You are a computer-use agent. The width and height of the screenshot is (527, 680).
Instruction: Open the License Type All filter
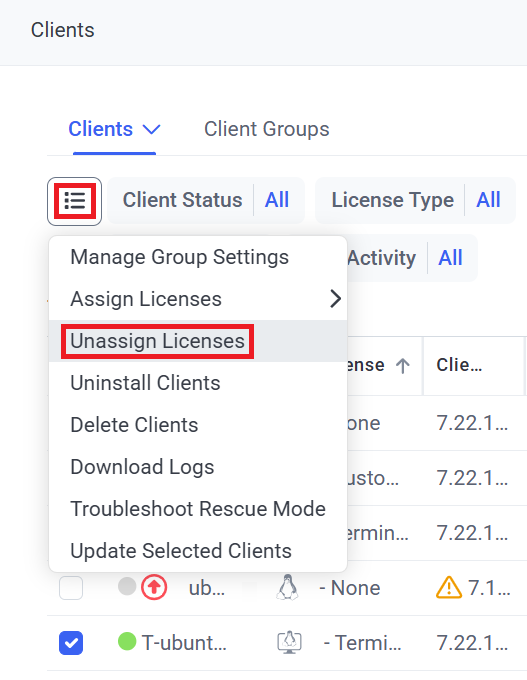pyautogui.click(x=488, y=200)
